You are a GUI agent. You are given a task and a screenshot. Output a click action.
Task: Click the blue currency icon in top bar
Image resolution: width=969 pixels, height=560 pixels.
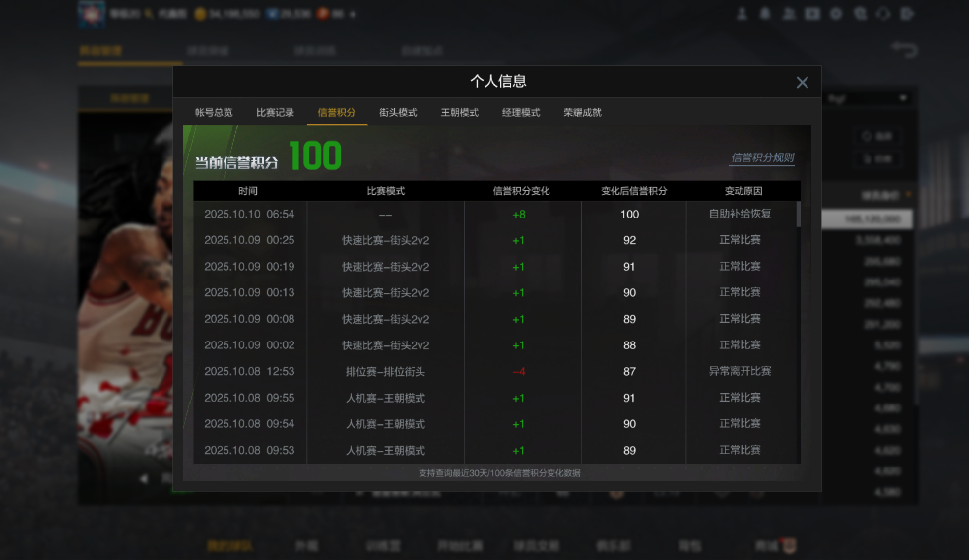pos(271,14)
